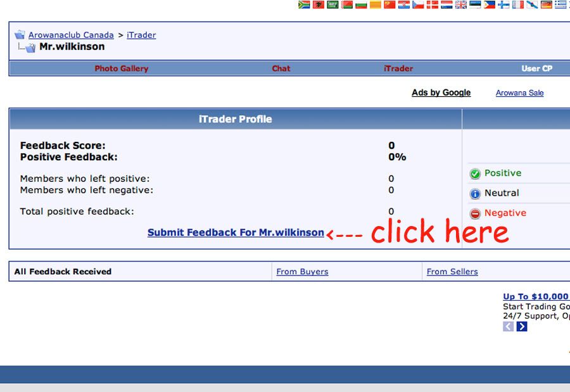Open iTrader from the navigation bar
570x392 pixels.
pyautogui.click(x=398, y=68)
